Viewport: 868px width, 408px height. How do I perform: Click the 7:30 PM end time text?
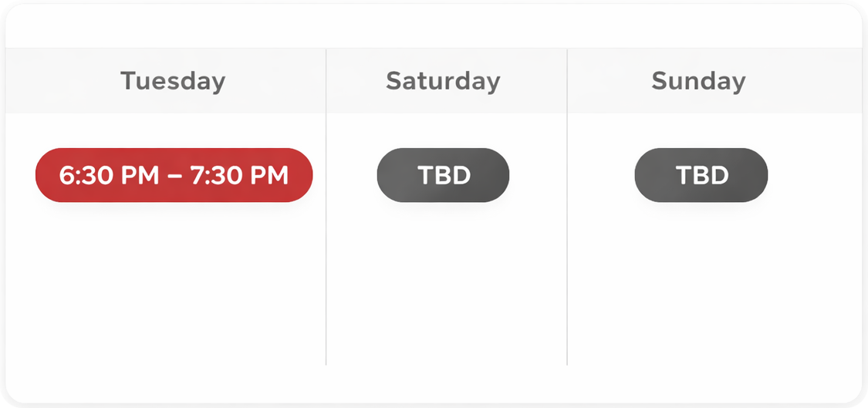(x=239, y=175)
